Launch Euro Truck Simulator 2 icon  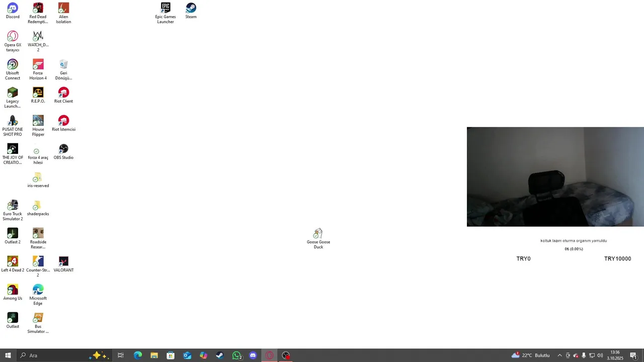pyautogui.click(x=13, y=211)
